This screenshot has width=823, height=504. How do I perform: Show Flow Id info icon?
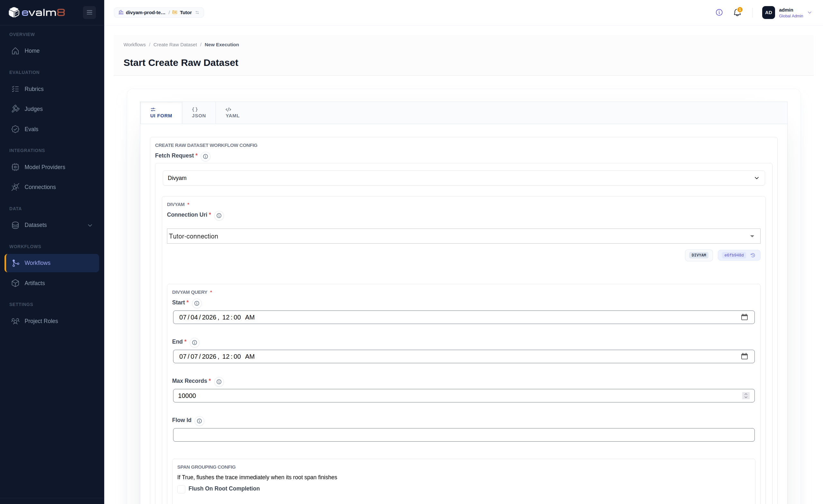tap(199, 421)
